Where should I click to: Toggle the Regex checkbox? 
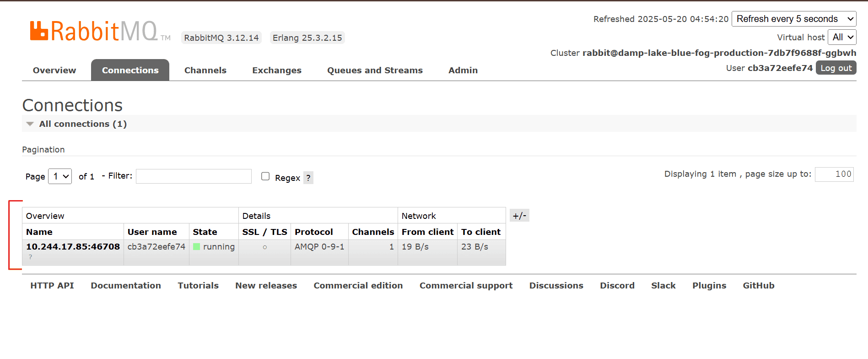(265, 176)
